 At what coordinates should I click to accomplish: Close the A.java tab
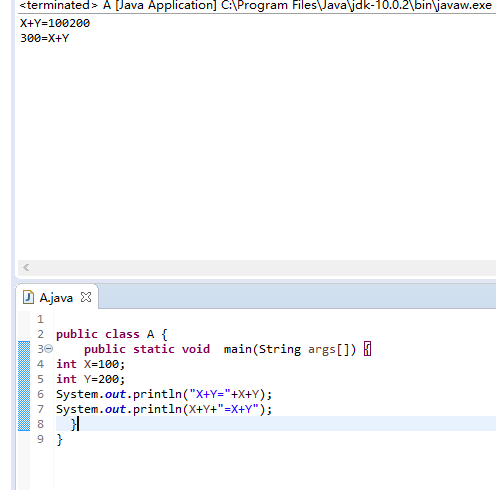(86, 297)
